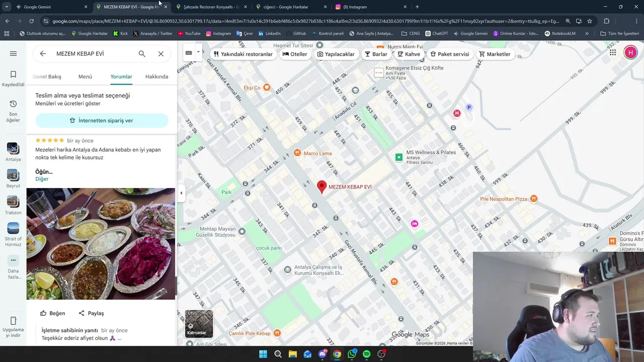Click the Çamlık Pide Kebap marker
Image resolution: width=644 pixels, height=362 pixels.
tap(277, 333)
